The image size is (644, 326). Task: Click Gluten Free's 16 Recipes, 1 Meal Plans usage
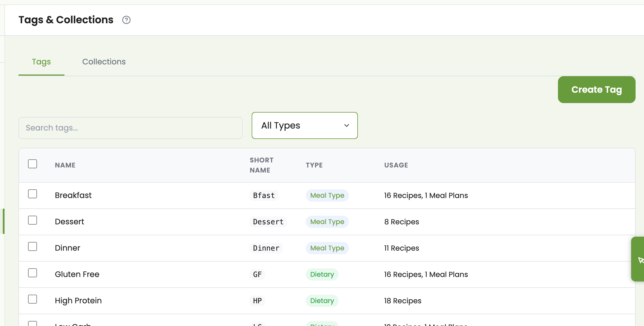[x=426, y=274]
